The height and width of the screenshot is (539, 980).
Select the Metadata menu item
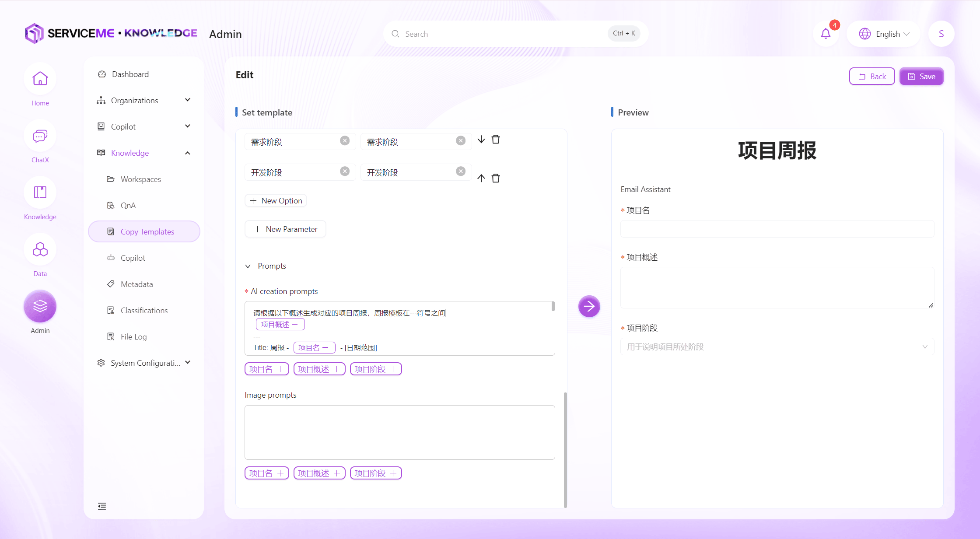click(x=136, y=284)
